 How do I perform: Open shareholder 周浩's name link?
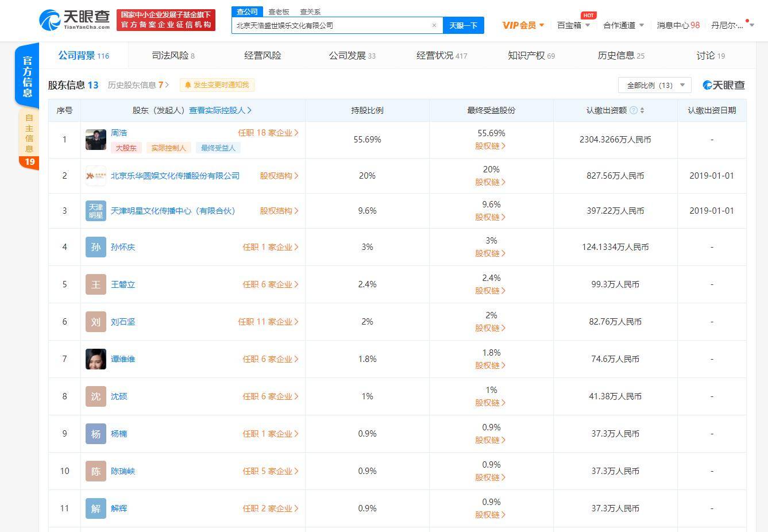(x=119, y=133)
